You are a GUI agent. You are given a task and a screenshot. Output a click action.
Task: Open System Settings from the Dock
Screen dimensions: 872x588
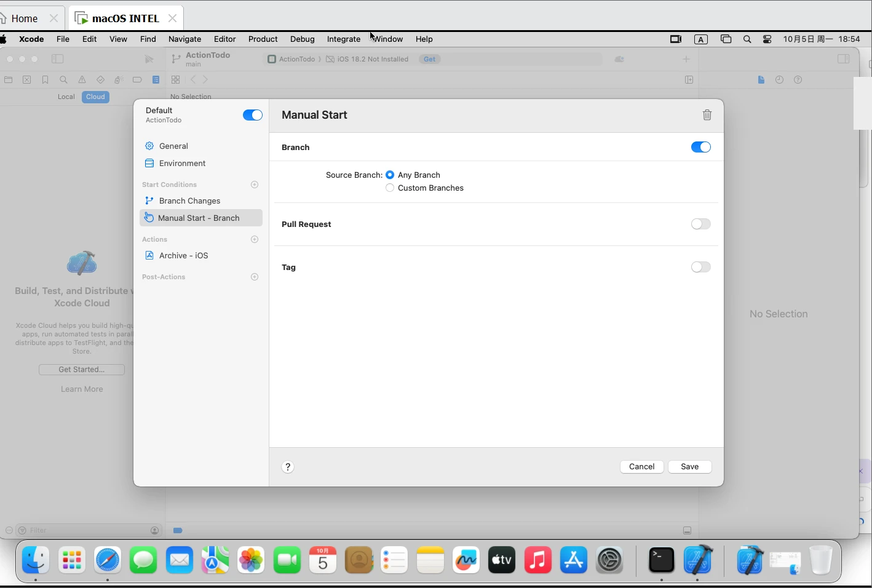tap(609, 560)
